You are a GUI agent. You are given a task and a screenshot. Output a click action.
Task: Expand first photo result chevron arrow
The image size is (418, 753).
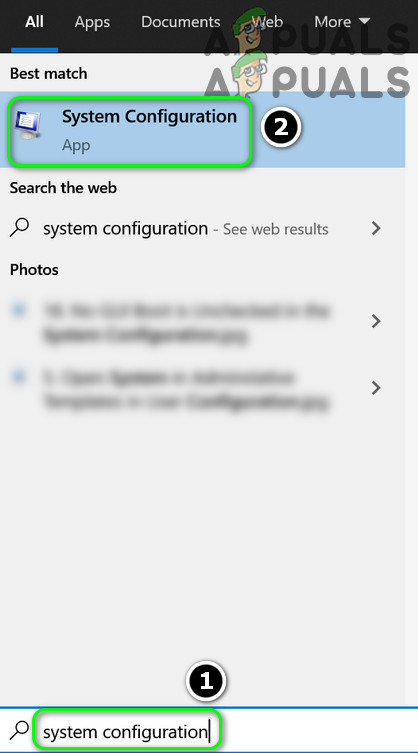[x=376, y=321]
